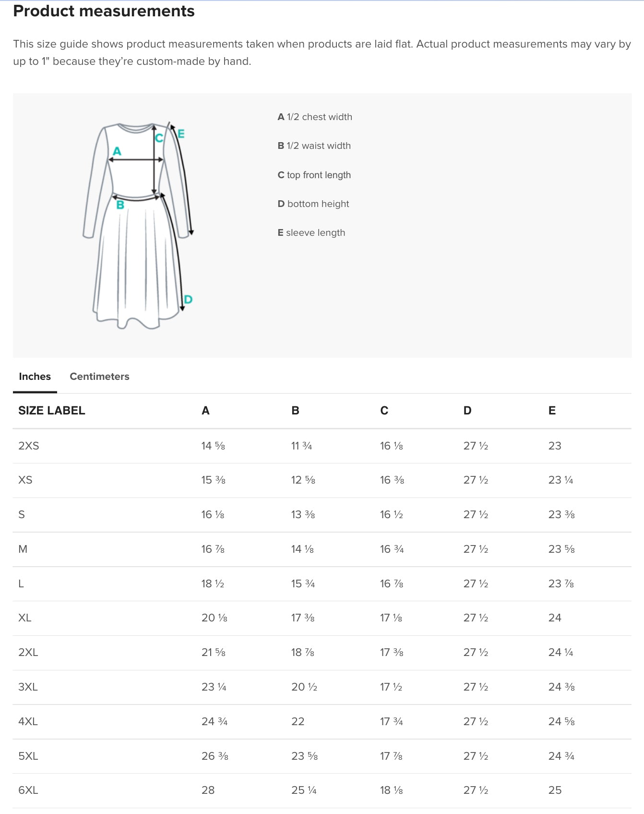Image resolution: width=644 pixels, height=814 pixels.
Task: Switch to the Centimeters tab
Action: click(99, 377)
